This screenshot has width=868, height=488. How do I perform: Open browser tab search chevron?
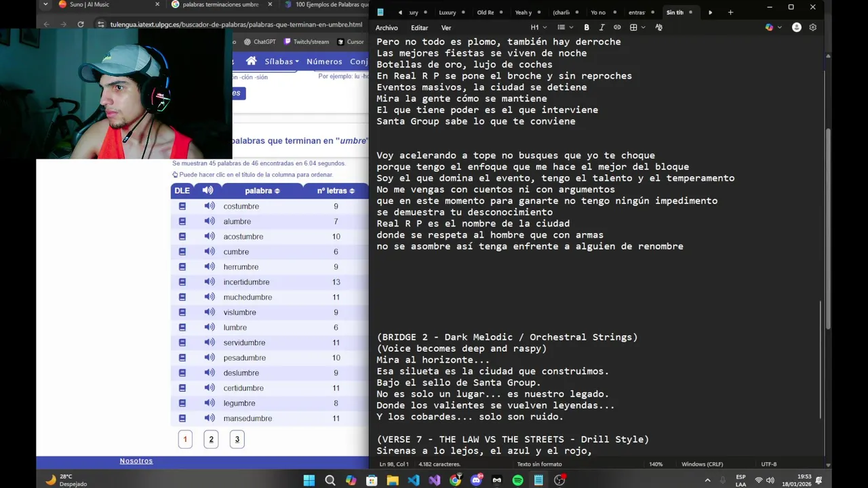(45, 4)
